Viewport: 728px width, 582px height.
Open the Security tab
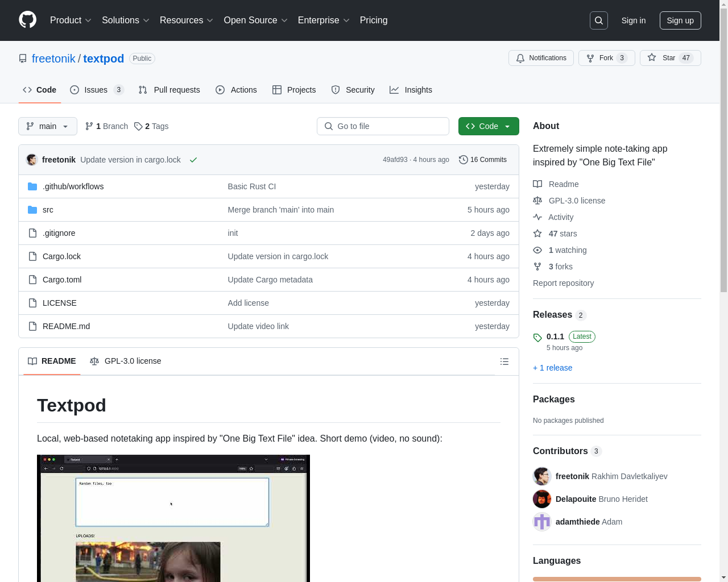tap(353, 90)
